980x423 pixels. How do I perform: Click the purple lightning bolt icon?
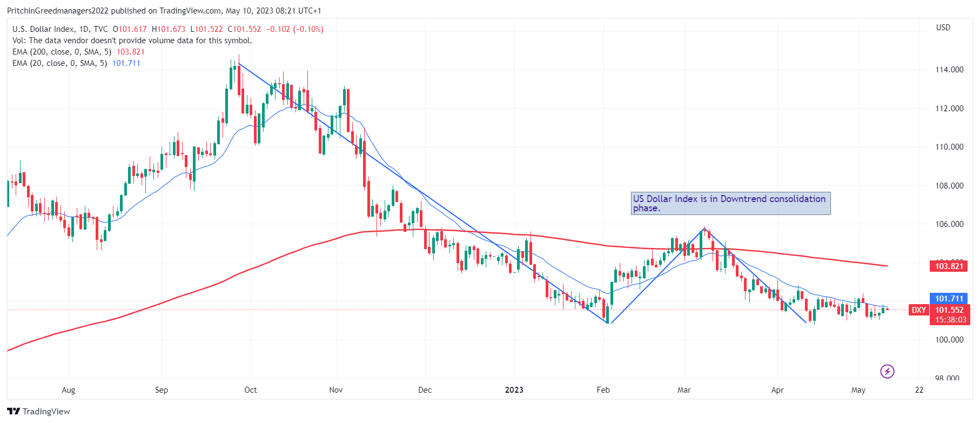(887, 371)
